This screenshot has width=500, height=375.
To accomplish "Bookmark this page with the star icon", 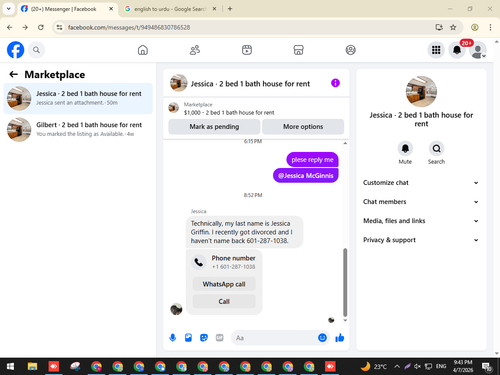I will [453, 27].
